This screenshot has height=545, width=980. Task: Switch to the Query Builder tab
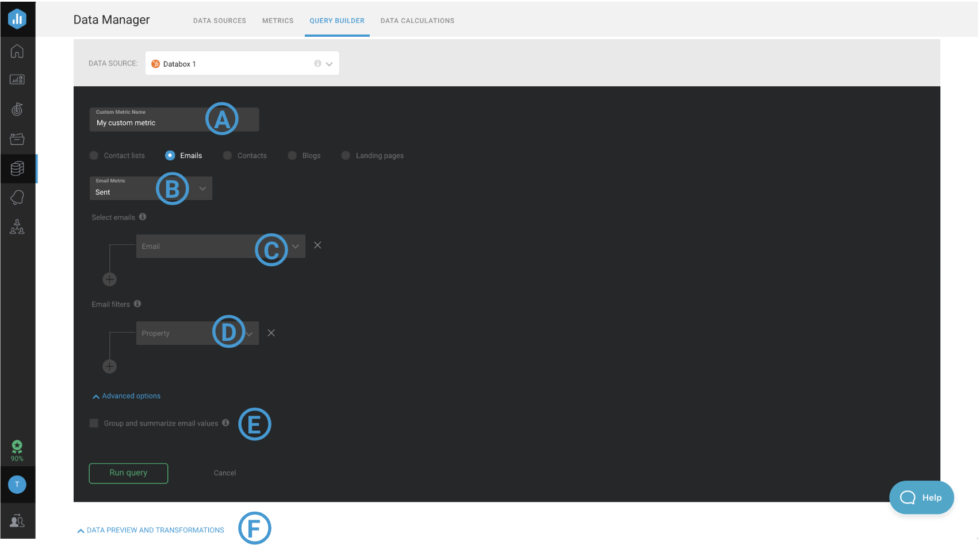tap(337, 21)
